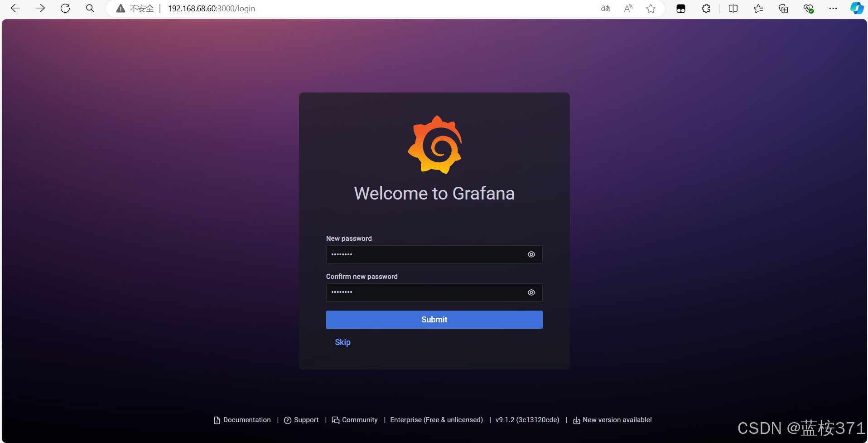Open the collections icon
868x443 pixels.
783,8
